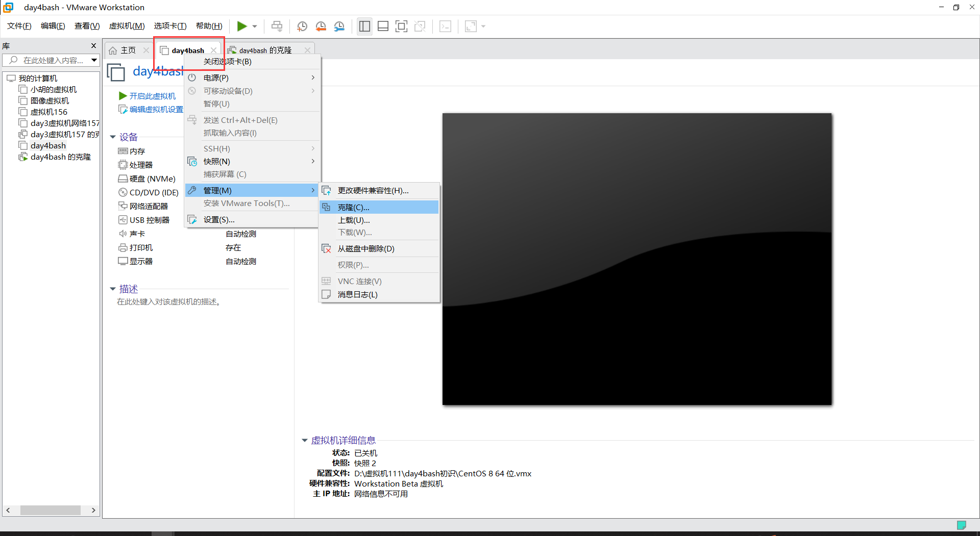Choose 设置(S)... in the context menu
980x536 pixels.
(x=253, y=219)
